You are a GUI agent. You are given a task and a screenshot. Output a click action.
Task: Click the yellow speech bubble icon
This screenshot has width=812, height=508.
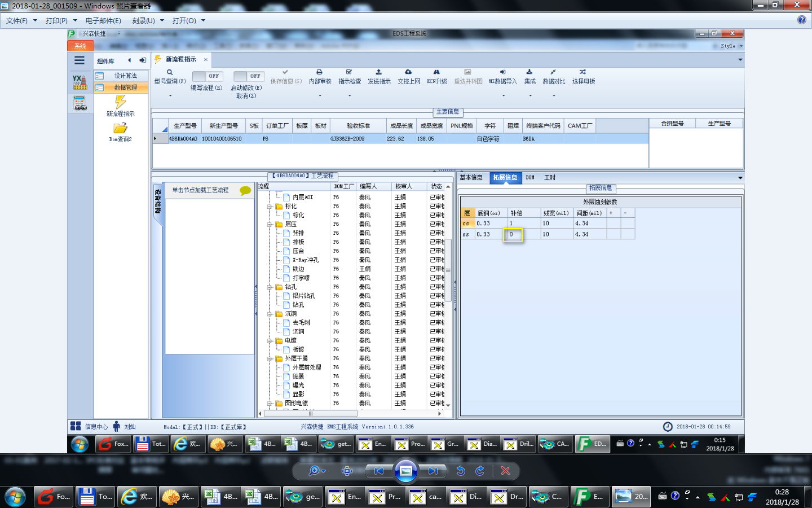tap(245, 191)
